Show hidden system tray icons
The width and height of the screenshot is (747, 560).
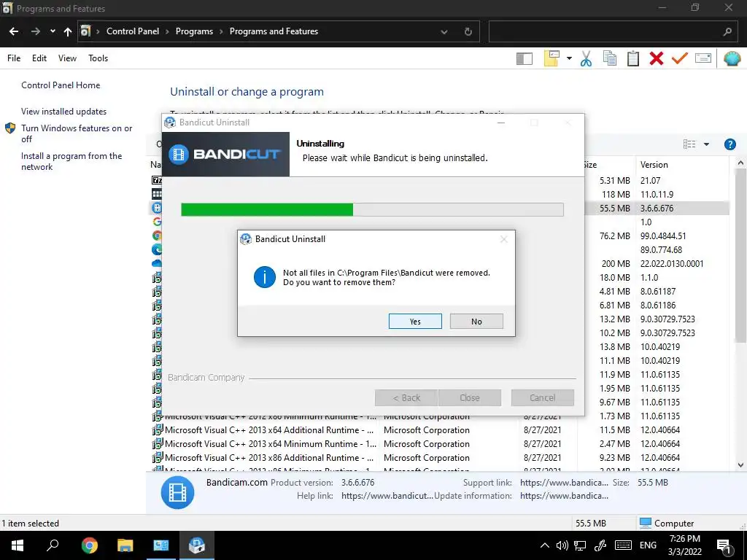(x=544, y=545)
